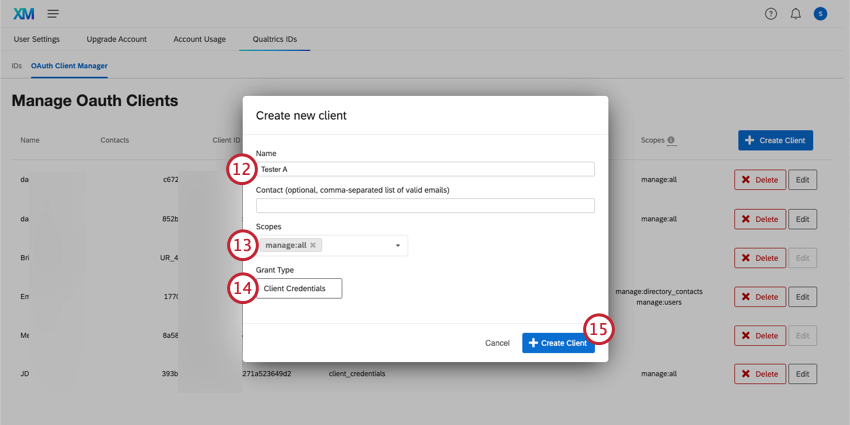Click Create Client button above the table

775,140
